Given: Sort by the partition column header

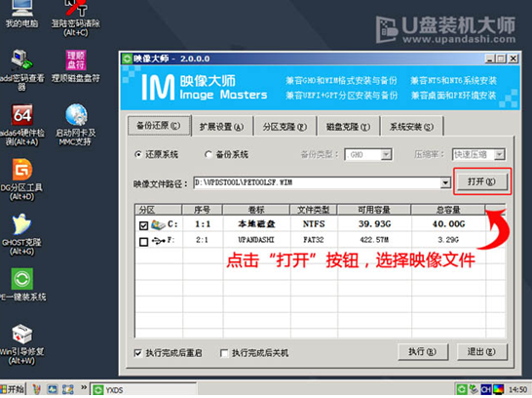Looking at the screenshot, I should pos(159,210).
